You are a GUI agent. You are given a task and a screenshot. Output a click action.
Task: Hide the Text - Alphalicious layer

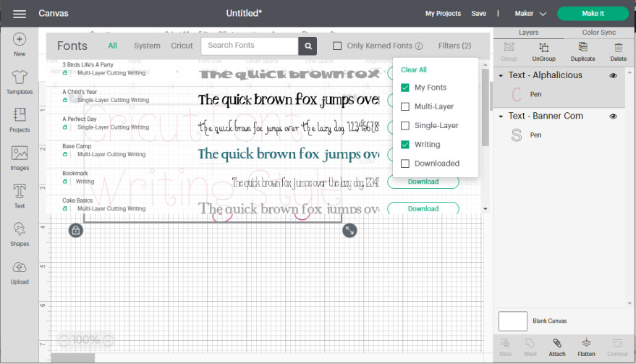point(613,75)
